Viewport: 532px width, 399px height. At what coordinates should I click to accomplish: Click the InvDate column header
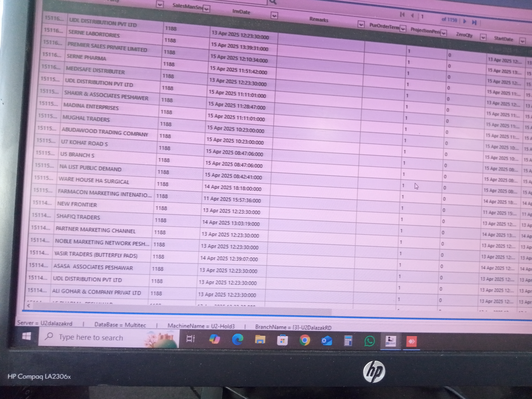tap(241, 12)
